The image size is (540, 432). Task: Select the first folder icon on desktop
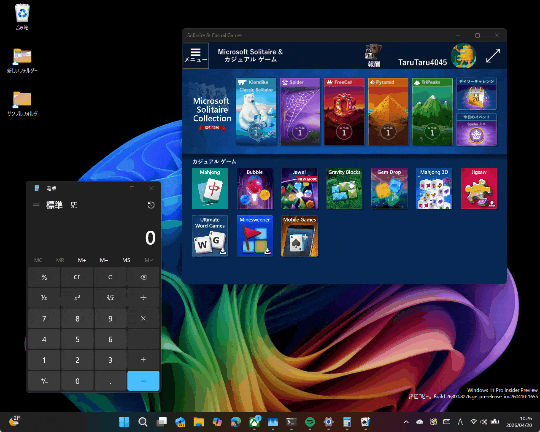(22, 61)
